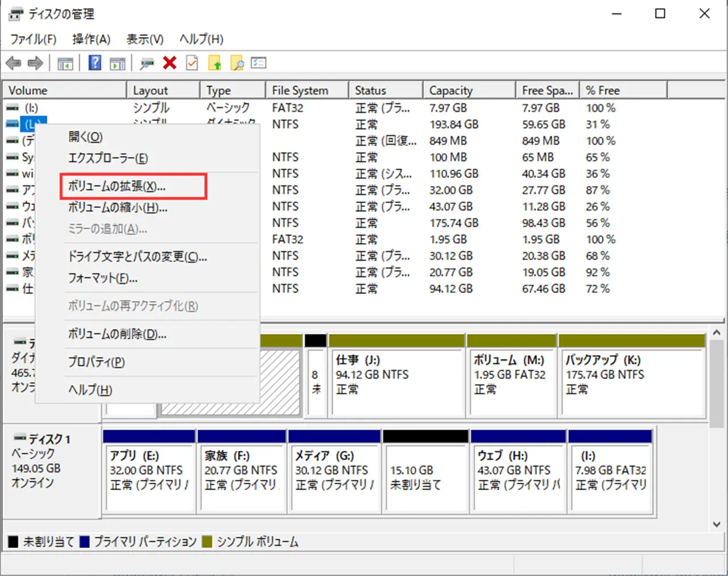The image size is (728, 576).
Task: Click the 65 MB free space cell
Action: click(538, 157)
